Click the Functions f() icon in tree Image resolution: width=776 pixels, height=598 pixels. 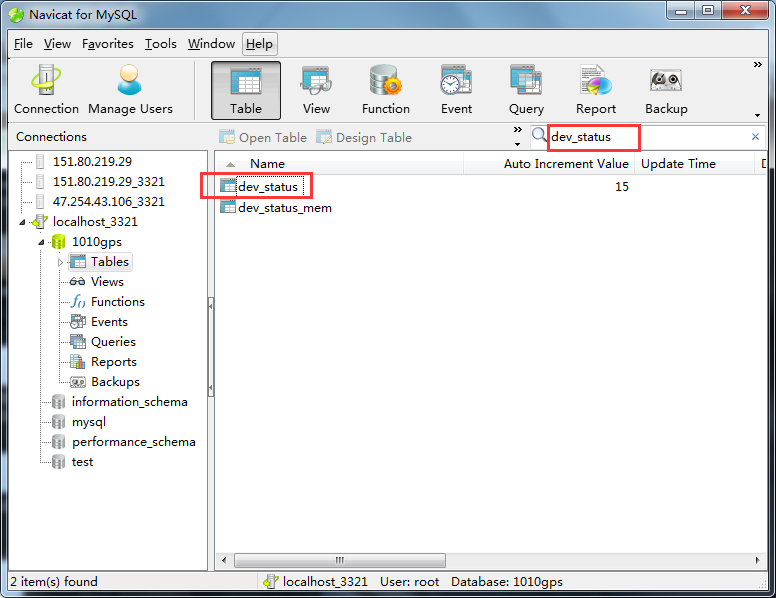(x=78, y=301)
